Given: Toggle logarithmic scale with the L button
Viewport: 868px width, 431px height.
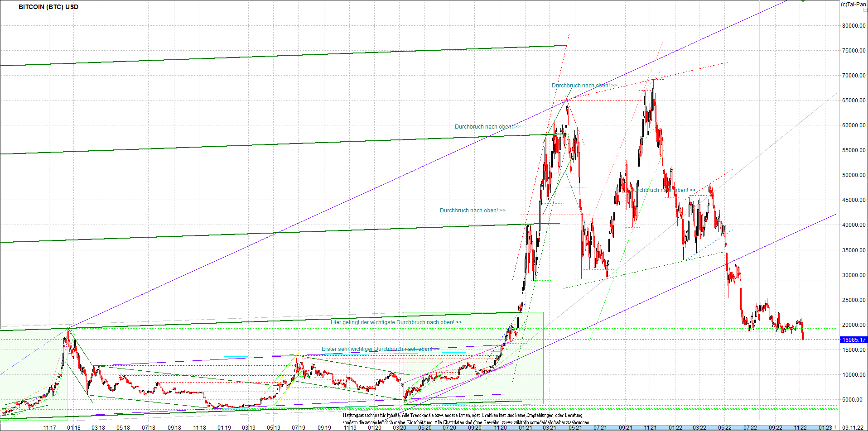Looking at the screenshot, I should (836, 427).
